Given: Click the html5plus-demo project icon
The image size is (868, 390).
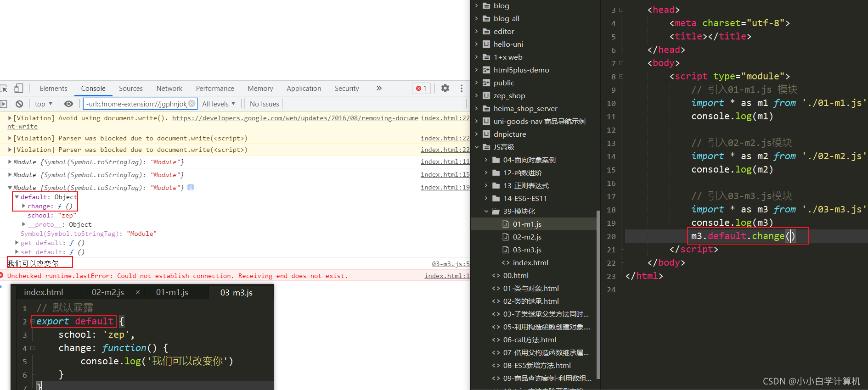Looking at the screenshot, I should pos(486,70).
